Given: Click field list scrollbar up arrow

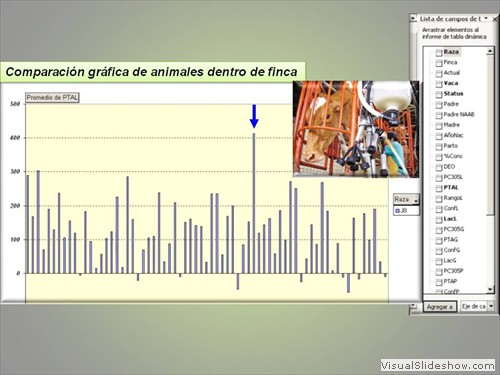Looking at the screenshot, I should click(490, 51).
